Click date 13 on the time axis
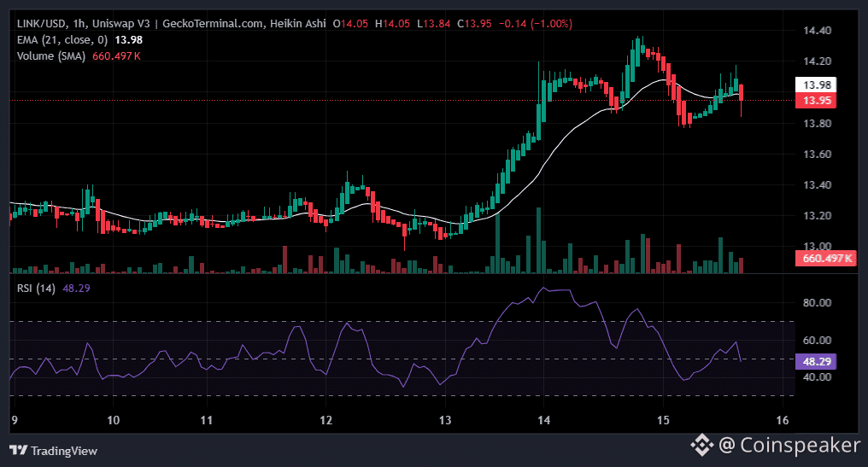The image size is (868, 467). [445, 420]
